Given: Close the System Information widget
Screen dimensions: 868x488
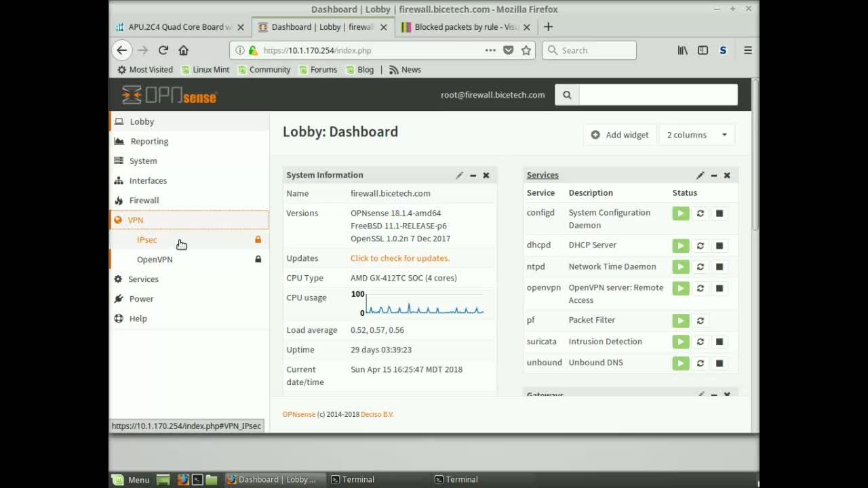Looking at the screenshot, I should click(486, 175).
